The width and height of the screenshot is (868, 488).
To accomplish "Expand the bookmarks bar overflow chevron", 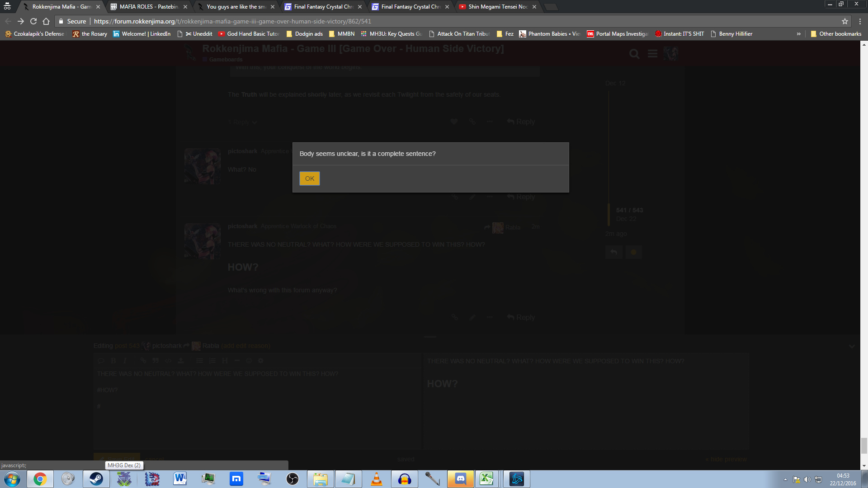I will [x=798, y=34].
